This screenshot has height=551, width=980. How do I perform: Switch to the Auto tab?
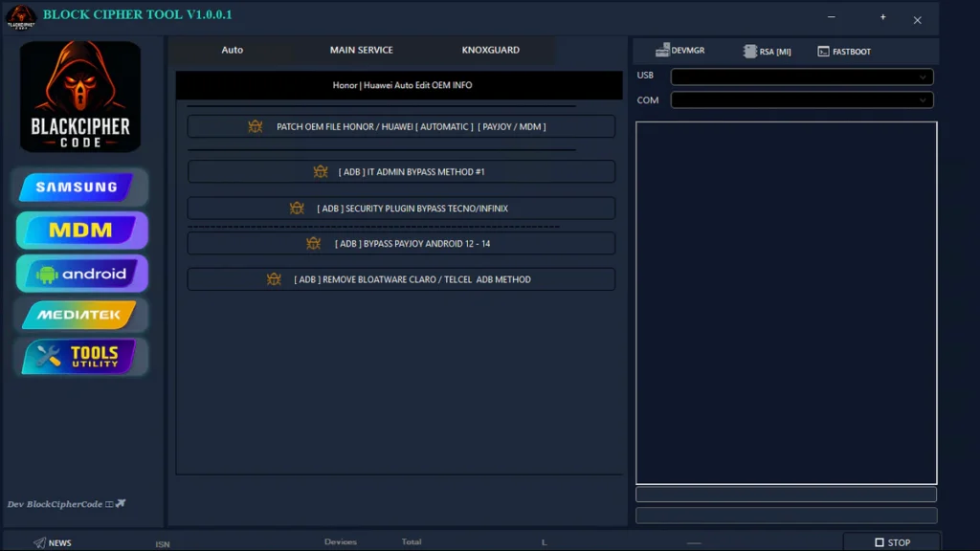(x=233, y=50)
